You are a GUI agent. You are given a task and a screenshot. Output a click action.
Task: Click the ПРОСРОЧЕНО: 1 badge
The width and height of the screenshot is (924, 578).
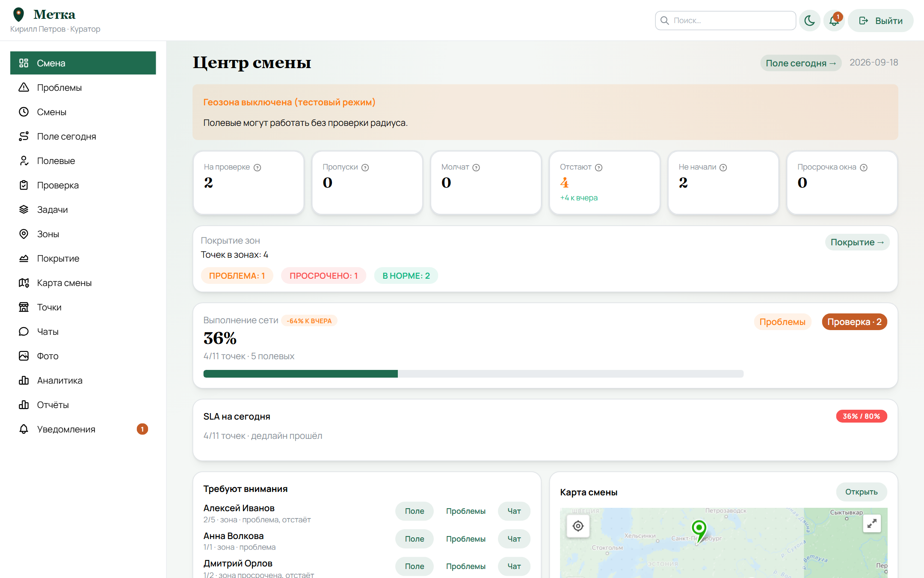(x=323, y=276)
